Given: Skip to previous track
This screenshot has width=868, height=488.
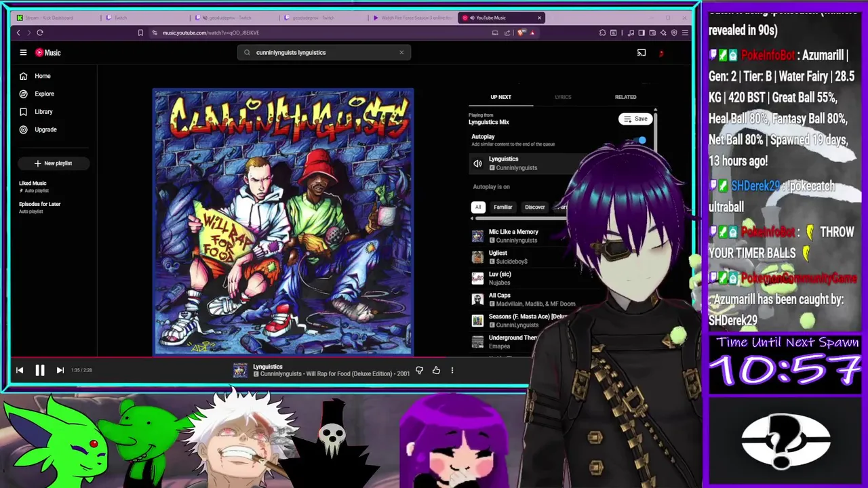Looking at the screenshot, I should click(x=20, y=370).
